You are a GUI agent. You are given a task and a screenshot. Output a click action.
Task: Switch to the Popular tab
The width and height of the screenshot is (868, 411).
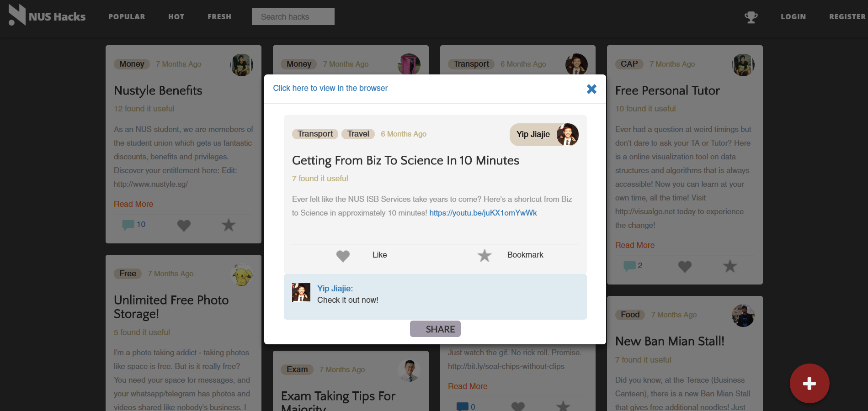click(x=127, y=17)
